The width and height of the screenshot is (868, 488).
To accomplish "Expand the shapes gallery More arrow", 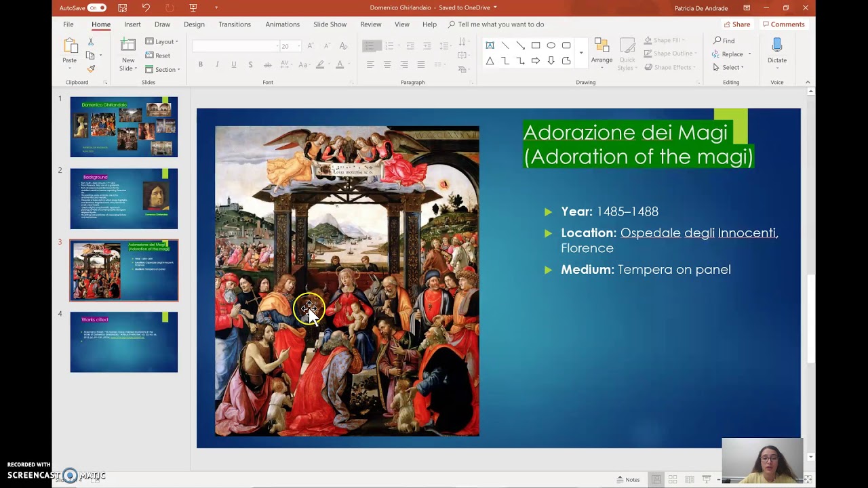I will pyautogui.click(x=580, y=53).
